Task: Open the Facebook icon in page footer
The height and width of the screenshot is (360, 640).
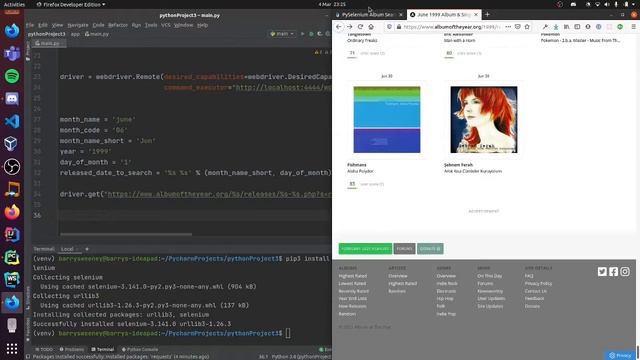Action: pyautogui.click(x=613, y=271)
